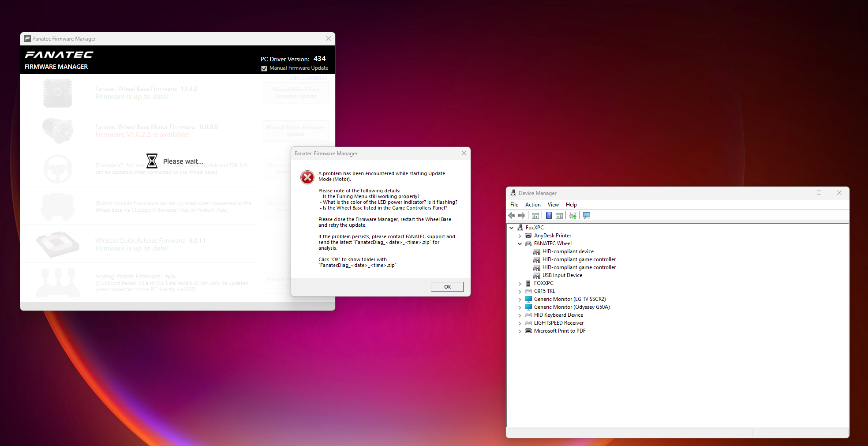Select the LIGHTSPEED Receiver icon

[528, 323]
